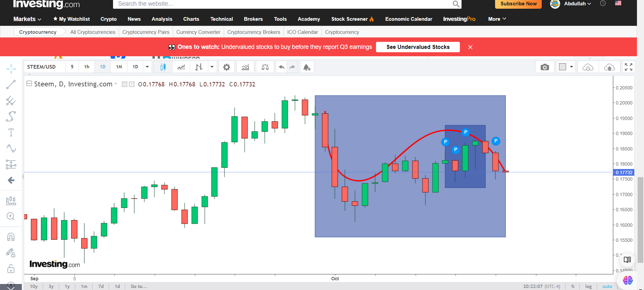Toggle lock all drawing tools
Viewport: 644px width, 290px height.
click(x=11, y=269)
